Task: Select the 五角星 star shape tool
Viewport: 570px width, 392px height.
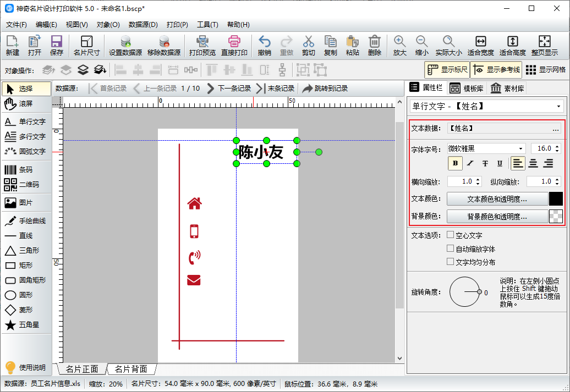Action: coord(26,324)
